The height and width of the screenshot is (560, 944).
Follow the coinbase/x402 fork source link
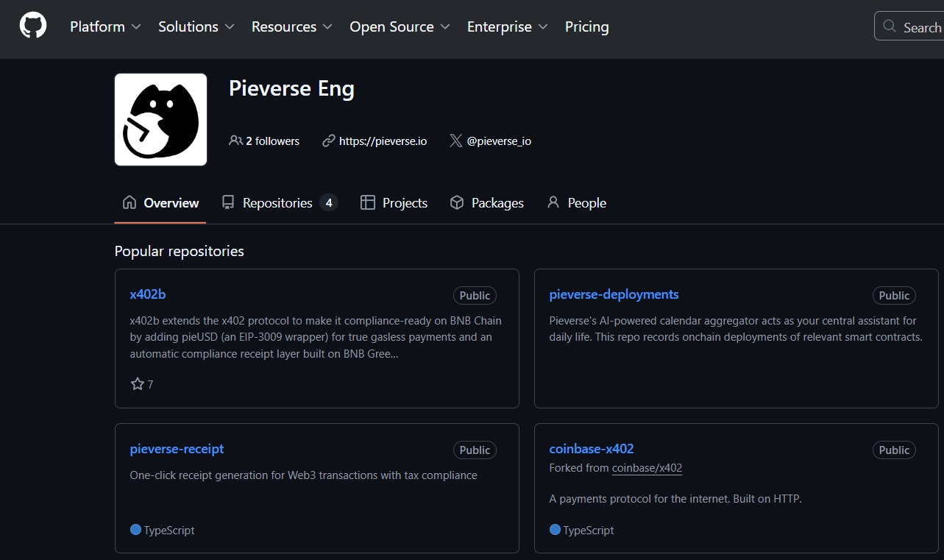(647, 468)
